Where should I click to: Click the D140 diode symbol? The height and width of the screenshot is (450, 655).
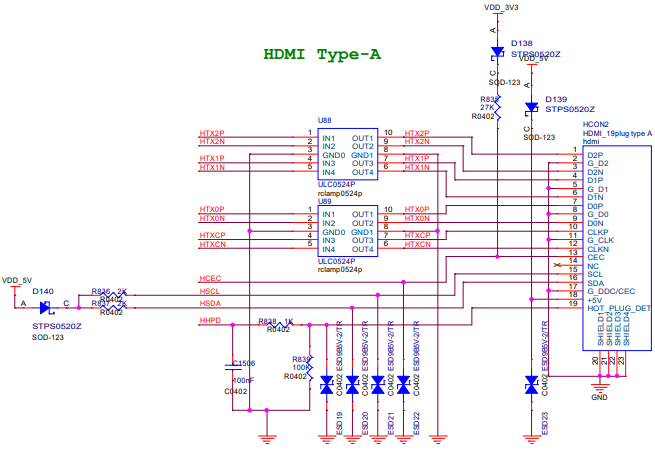(46, 308)
